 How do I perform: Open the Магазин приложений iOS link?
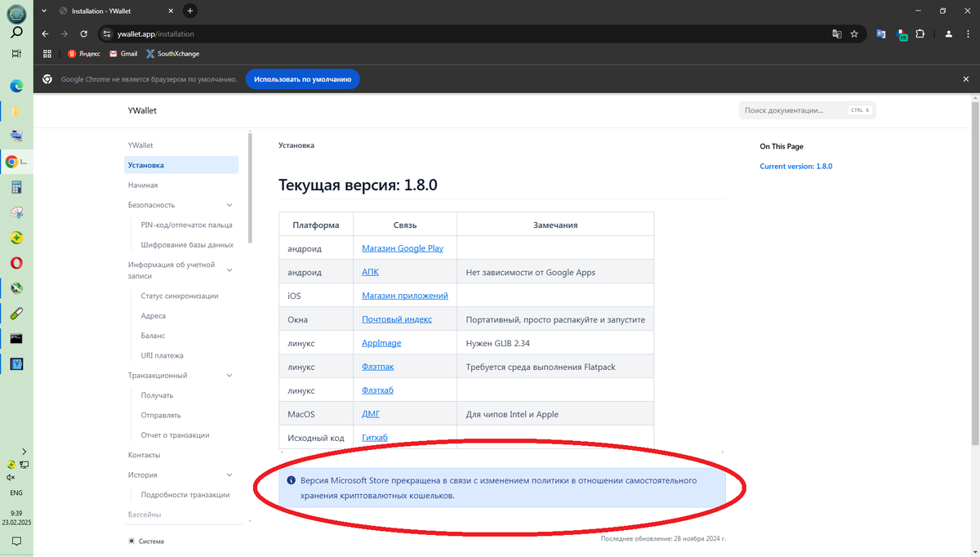405,296
